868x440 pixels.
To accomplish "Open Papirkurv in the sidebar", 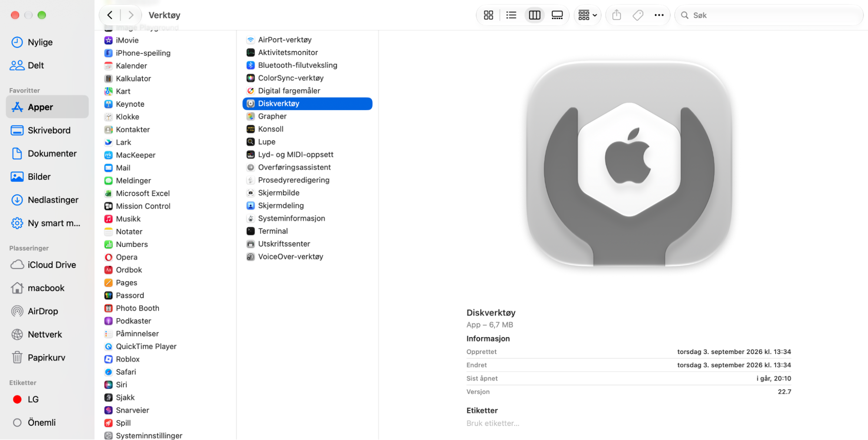I will pos(47,358).
